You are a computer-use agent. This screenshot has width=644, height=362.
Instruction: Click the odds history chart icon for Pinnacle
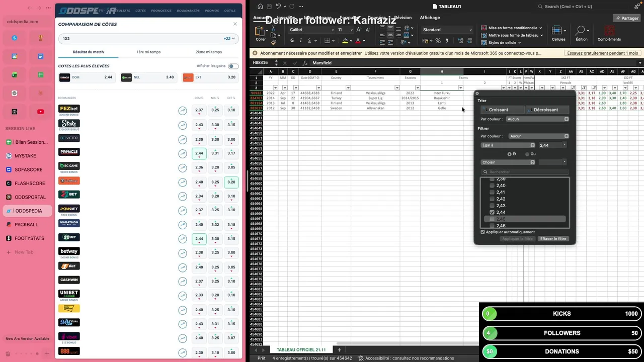click(183, 153)
